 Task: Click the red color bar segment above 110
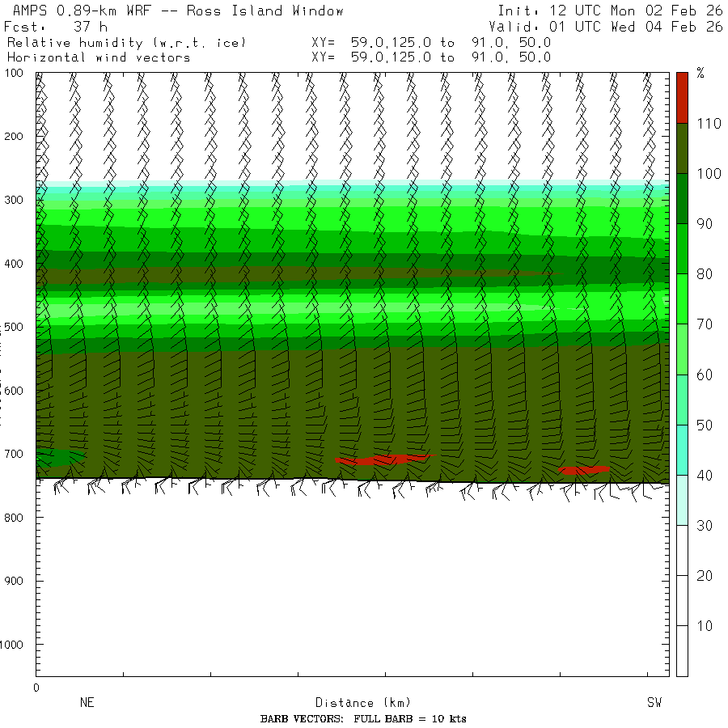point(682,98)
